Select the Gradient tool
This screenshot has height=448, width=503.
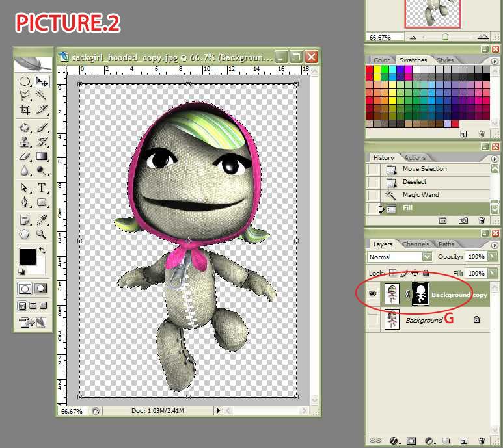point(42,157)
